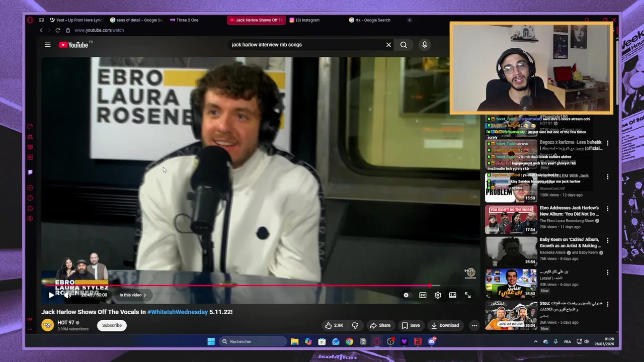Expand the system tray hidden icons chevron
The width and height of the screenshot is (644, 362).
tap(535, 341)
